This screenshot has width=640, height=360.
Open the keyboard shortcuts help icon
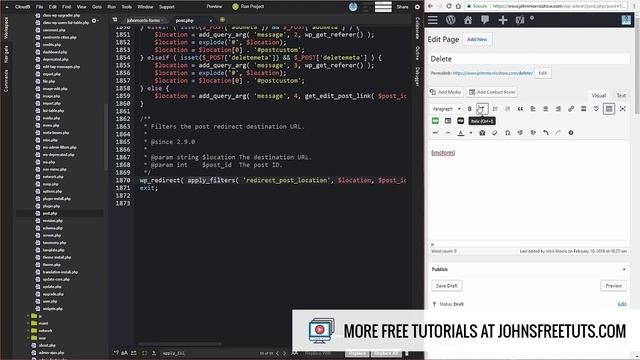[x=571, y=133]
